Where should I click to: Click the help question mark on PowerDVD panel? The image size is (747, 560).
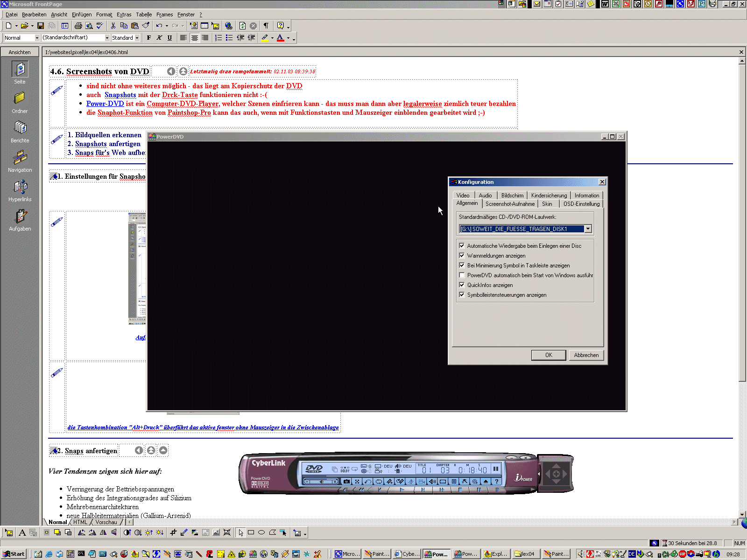click(x=497, y=481)
